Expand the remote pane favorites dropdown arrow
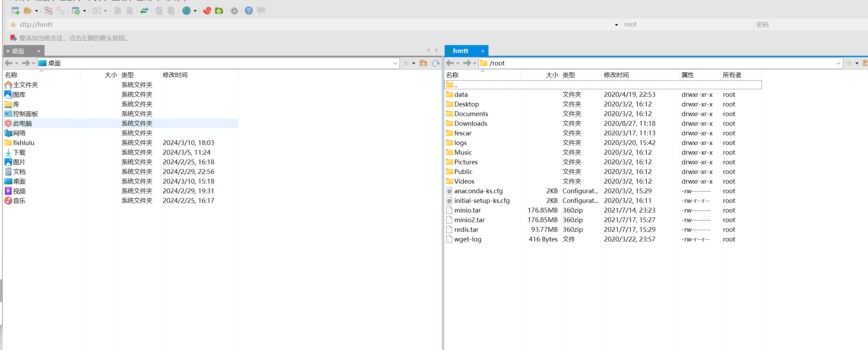 pyautogui.click(x=857, y=63)
